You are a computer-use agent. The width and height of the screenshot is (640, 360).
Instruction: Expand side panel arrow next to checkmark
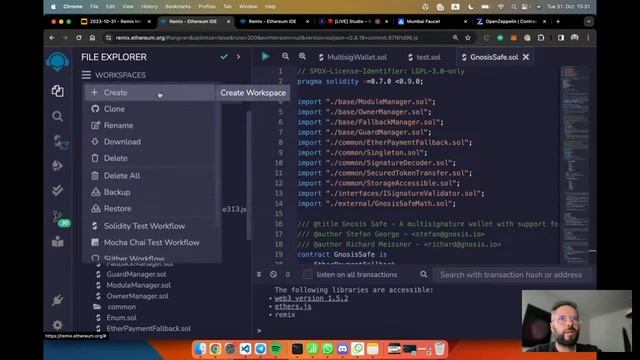238,57
